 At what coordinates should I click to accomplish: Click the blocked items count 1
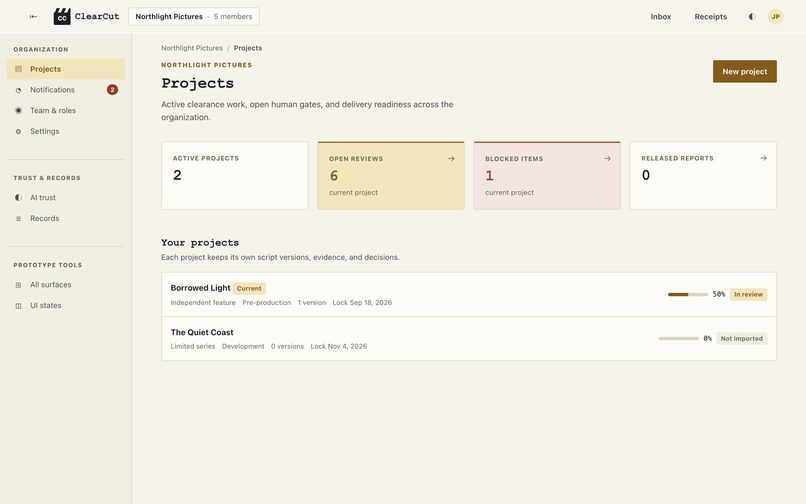[x=489, y=176]
